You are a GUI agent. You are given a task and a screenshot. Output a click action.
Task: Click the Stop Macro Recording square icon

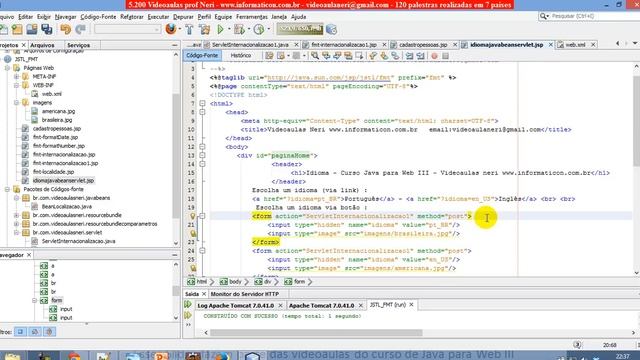point(445,56)
